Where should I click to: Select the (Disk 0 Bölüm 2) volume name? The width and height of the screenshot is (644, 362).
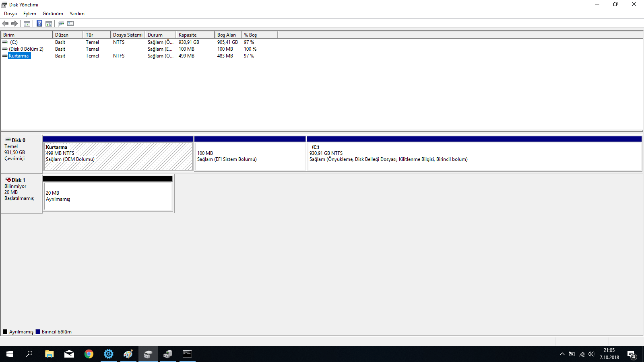[26, 49]
